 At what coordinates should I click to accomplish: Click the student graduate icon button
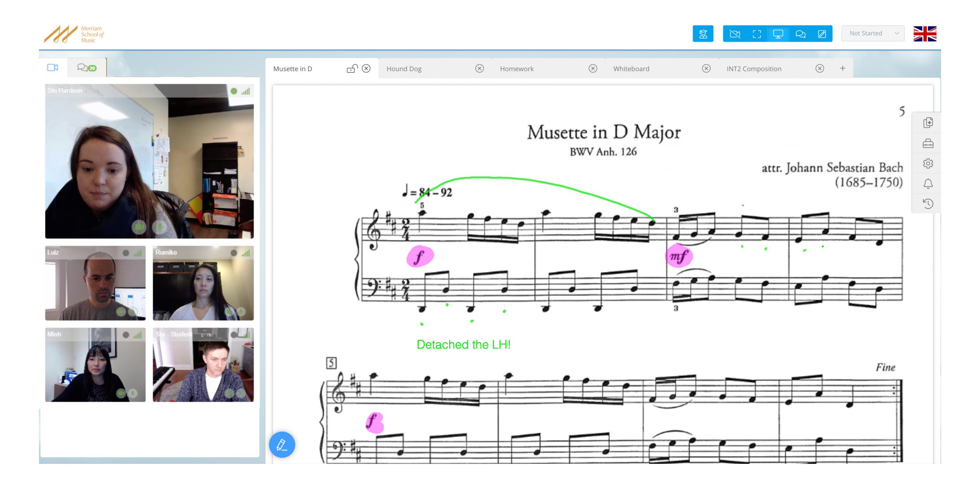point(703,34)
